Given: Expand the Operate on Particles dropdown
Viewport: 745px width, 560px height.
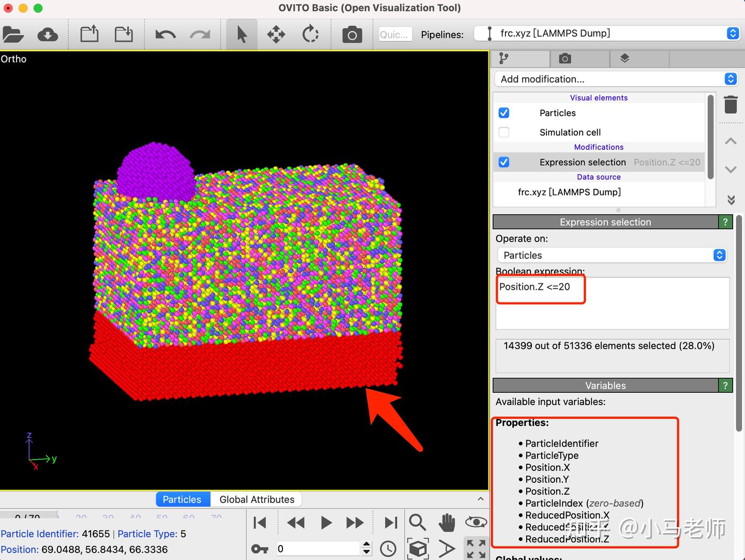Looking at the screenshot, I should click(x=612, y=255).
